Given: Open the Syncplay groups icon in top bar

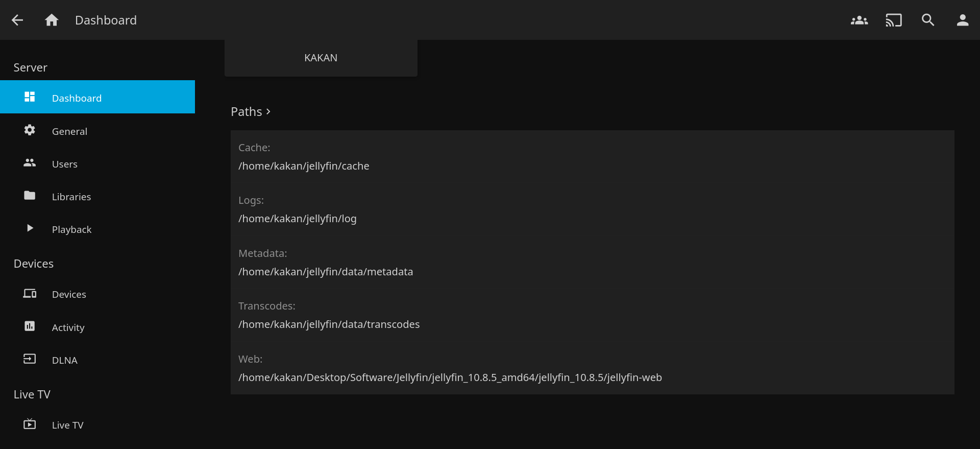Looking at the screenshot, I should tap(859, 20).
